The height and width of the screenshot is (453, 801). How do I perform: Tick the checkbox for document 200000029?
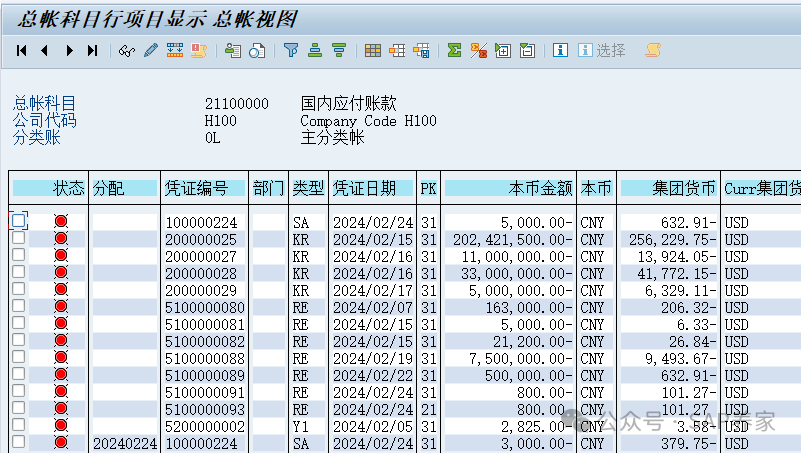point(18,289)
